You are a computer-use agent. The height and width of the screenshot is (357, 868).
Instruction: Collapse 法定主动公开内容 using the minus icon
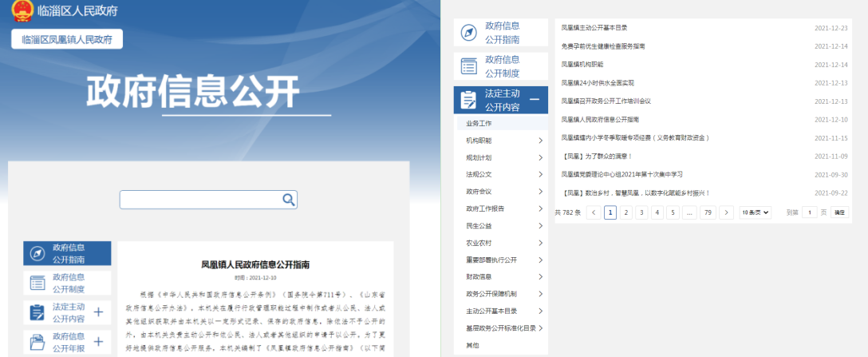(535, 100)
